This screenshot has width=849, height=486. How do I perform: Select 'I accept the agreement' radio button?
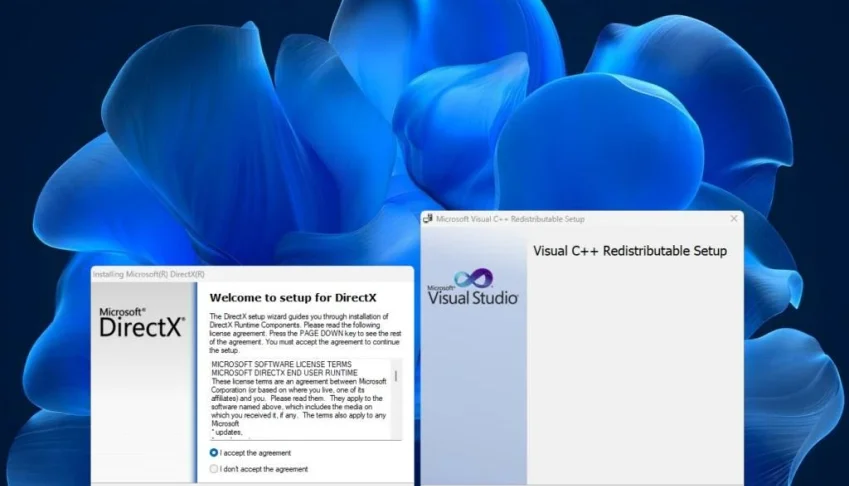pos(214,452)
